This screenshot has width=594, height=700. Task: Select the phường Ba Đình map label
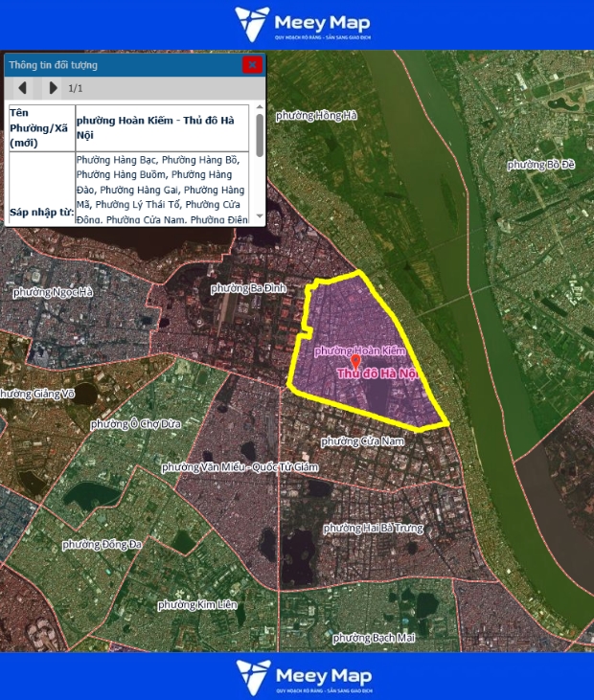click(x=248, y=288)
